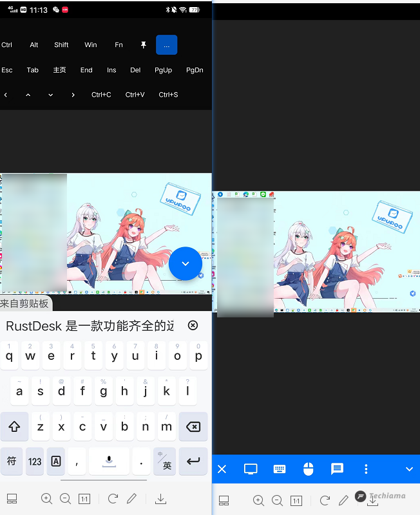Tap the enter key on the keyboard
This screenshot has width=420, height=515.
pos(193,461)
